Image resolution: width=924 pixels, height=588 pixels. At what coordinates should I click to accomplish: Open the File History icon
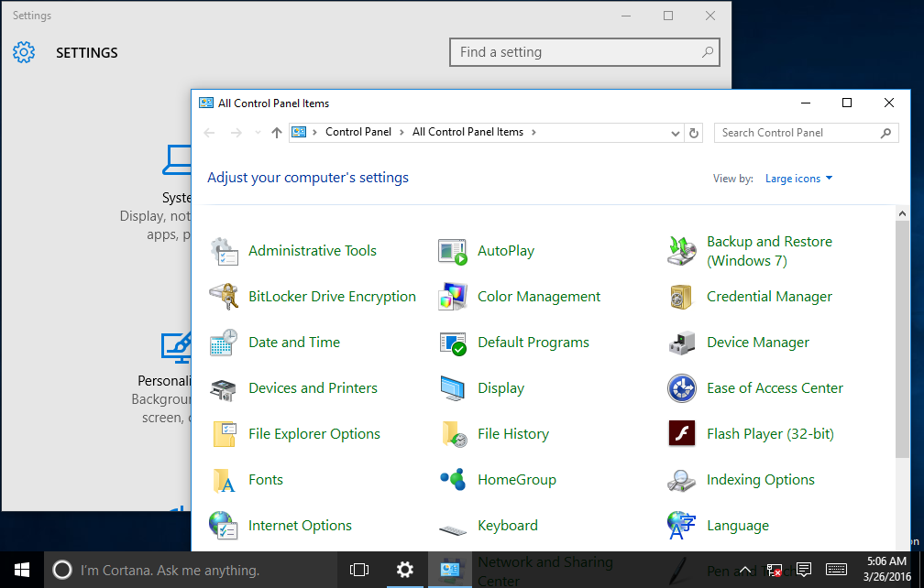(454, 434)
